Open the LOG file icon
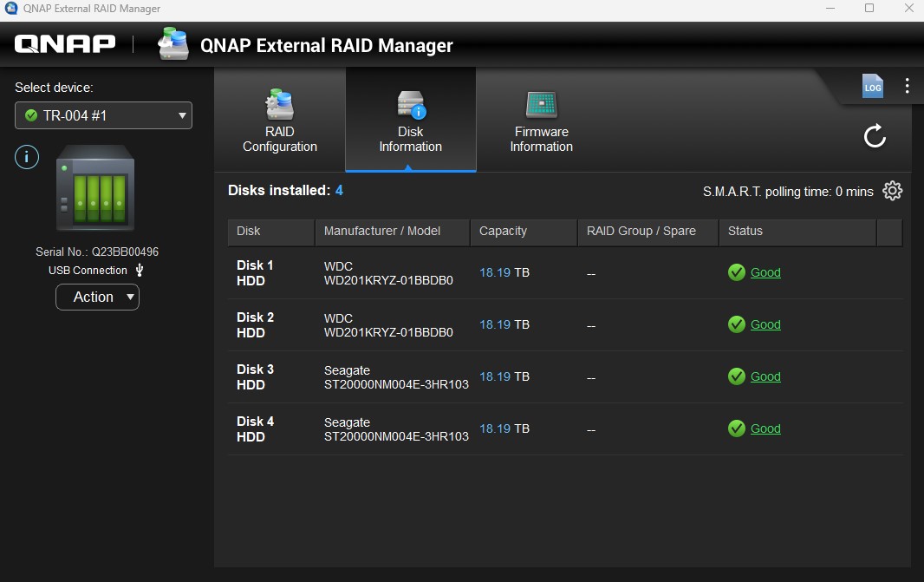 (x=872, y=86)
